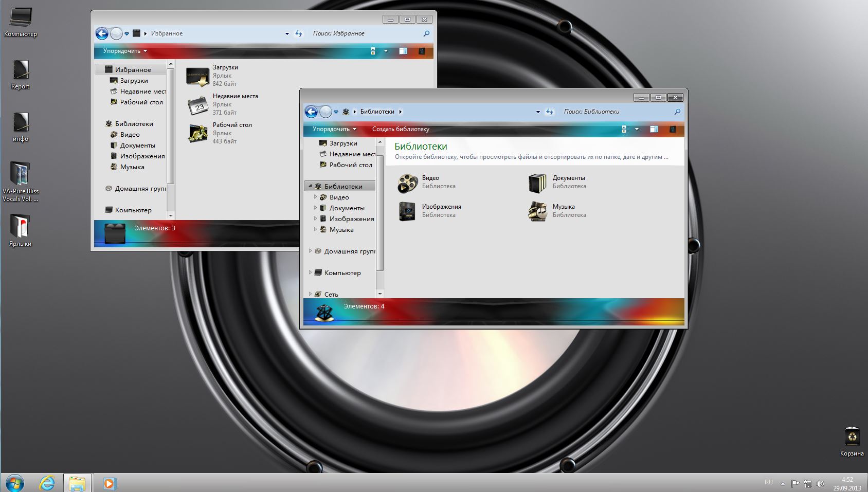Open view options dropdown in Библиотеки window

click(637, 129)
